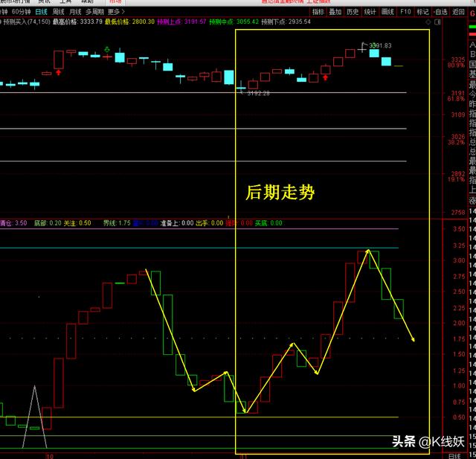Click green circular marker above candle
476x459 pixels.
(107, 49)
